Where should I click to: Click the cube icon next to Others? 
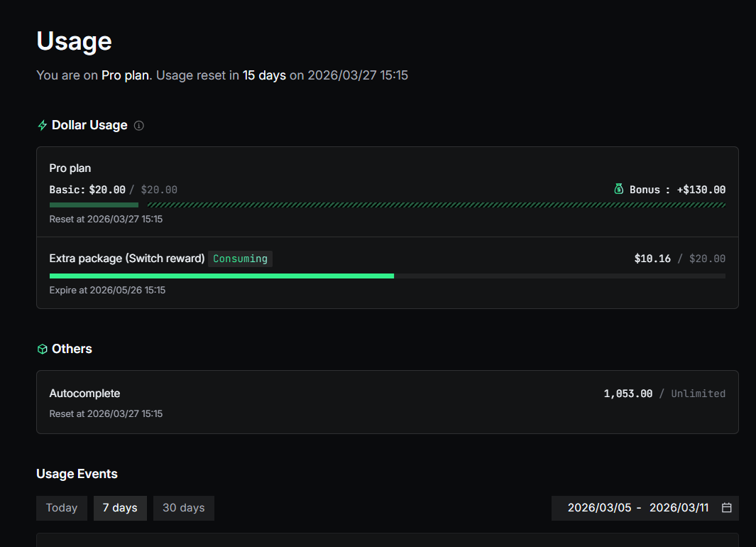point(43,349)
